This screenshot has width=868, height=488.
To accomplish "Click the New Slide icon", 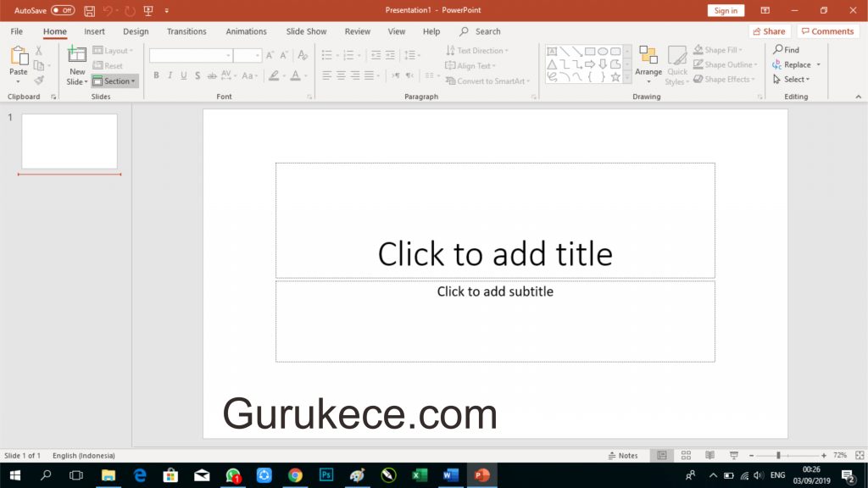I will (x=77, y=56).
